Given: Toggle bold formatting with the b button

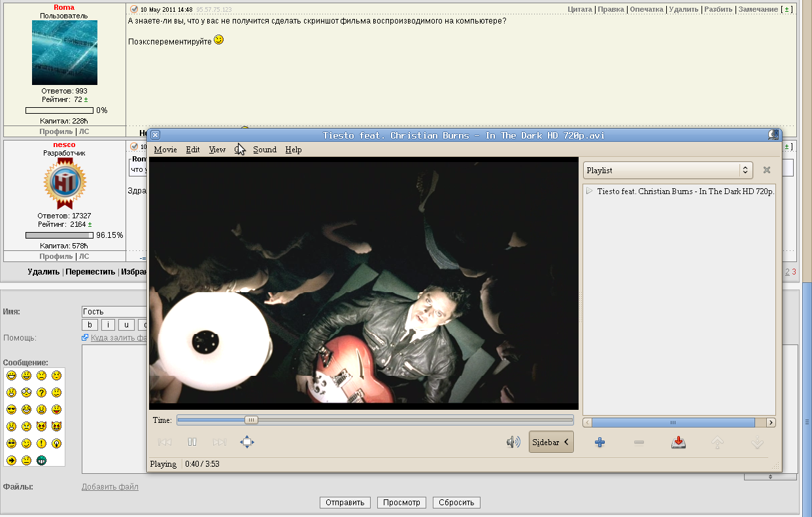Looking at the screenshot, I should [x=90, y=325].
